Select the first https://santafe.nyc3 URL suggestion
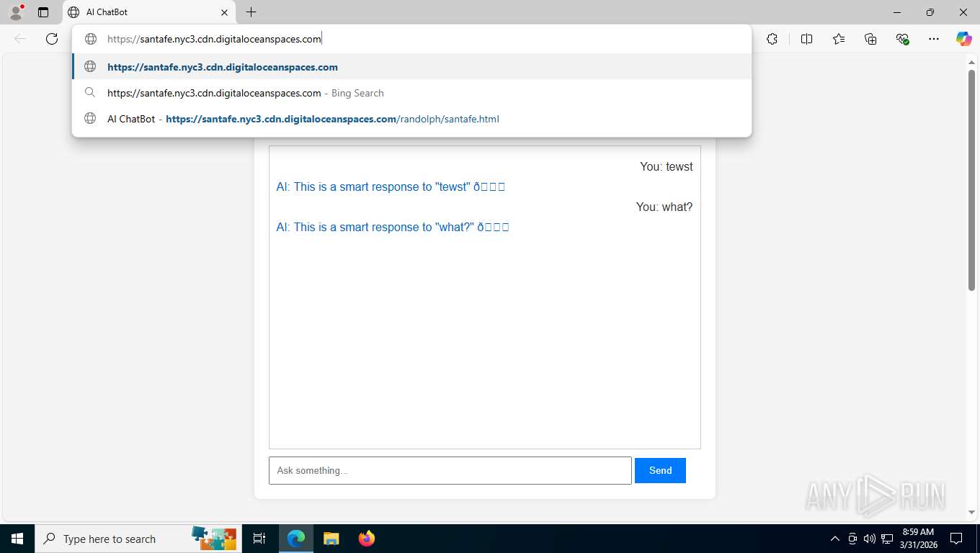Image resolution: width=980 pixels, height=553 pixels. (x=411, y=67)
